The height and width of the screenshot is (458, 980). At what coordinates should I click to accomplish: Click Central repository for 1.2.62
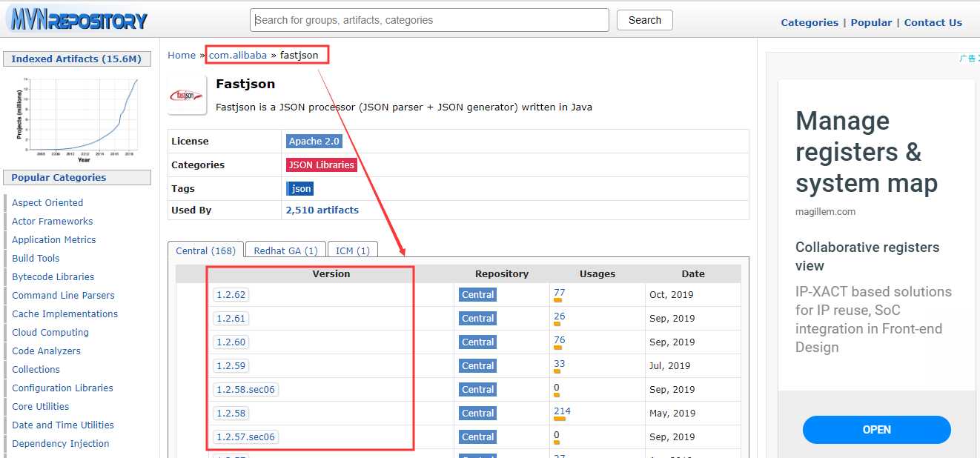click(x=477, y=294)
